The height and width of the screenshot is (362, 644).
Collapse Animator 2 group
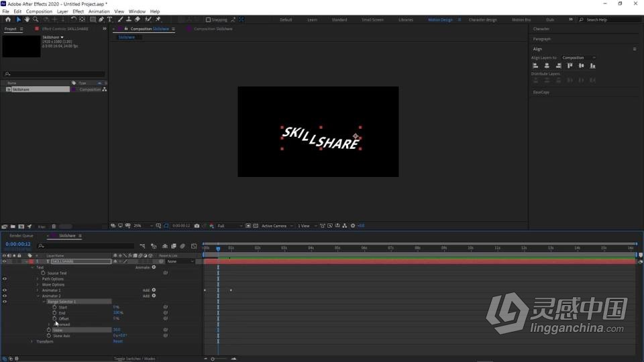pos(38,296)
